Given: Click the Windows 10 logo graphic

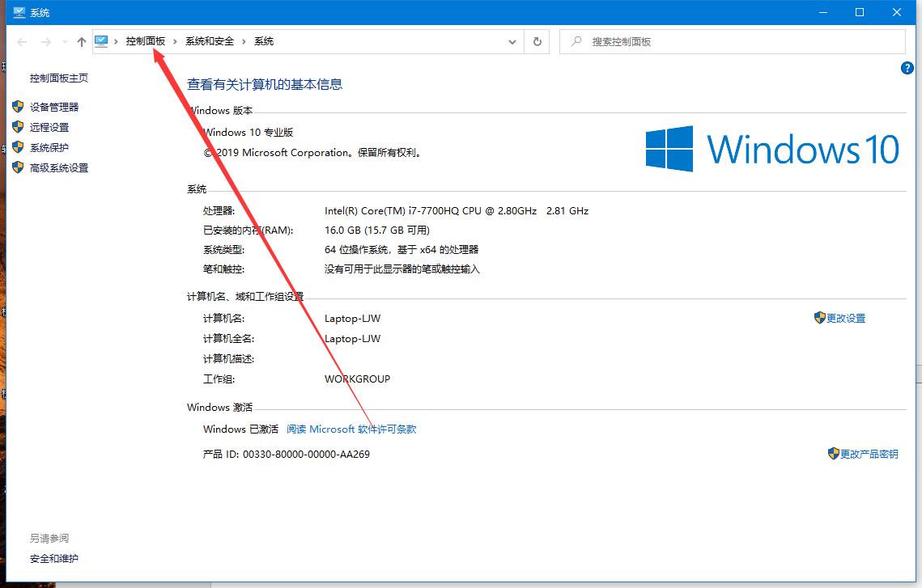Looking at the screenshot, I should [x=773, y=149].
